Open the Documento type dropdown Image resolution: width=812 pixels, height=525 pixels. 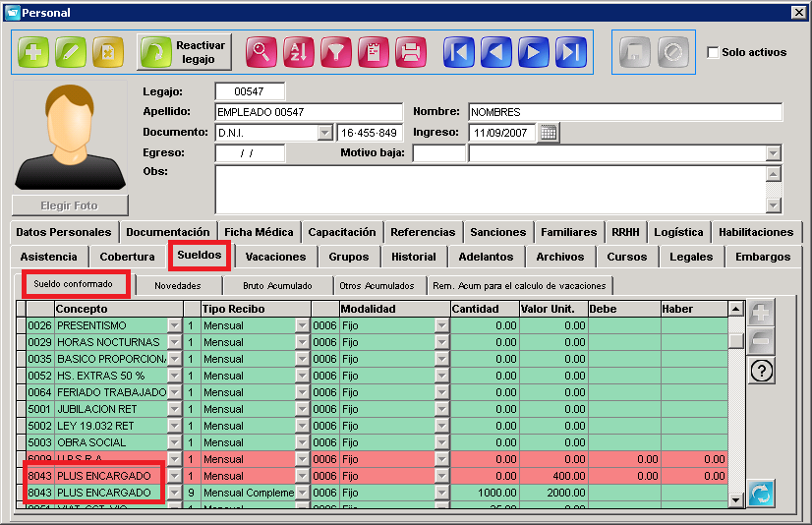tap(324, 133)
